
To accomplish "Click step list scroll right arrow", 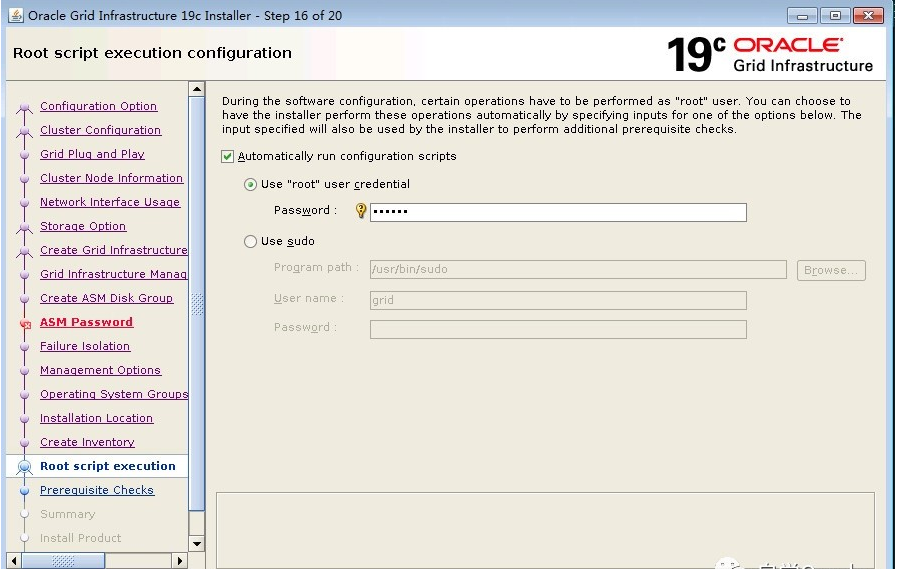I will coord(180,560).
